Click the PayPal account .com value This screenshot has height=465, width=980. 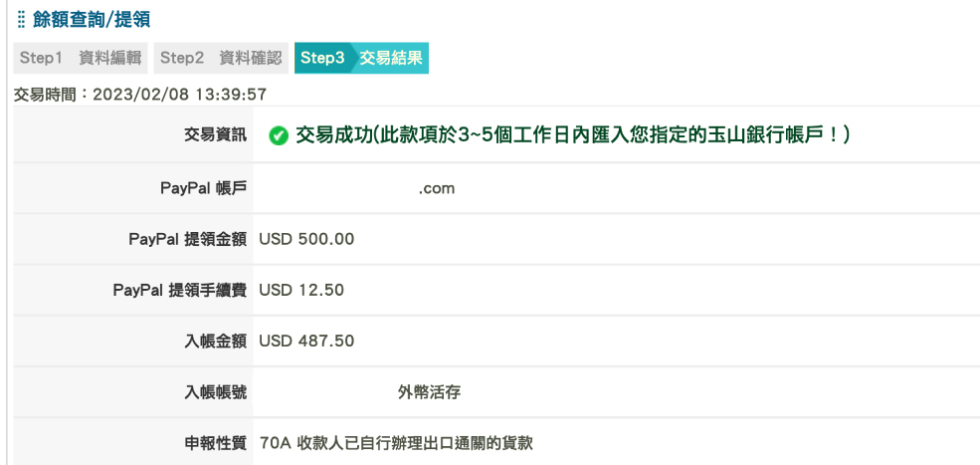click(x=437, y=188)
